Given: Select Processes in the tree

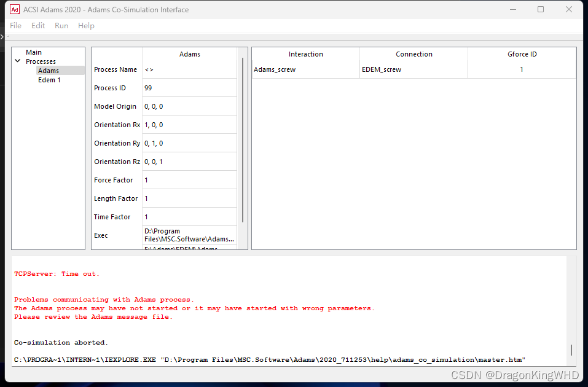Looking at the screenshot, I should pos(41,61).
